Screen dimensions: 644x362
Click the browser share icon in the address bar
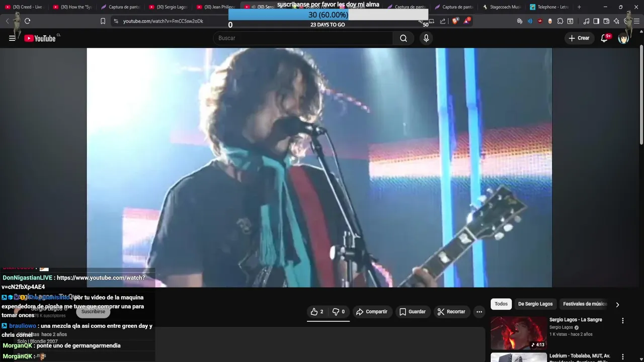pyautogui.click(x=443, y=21)
